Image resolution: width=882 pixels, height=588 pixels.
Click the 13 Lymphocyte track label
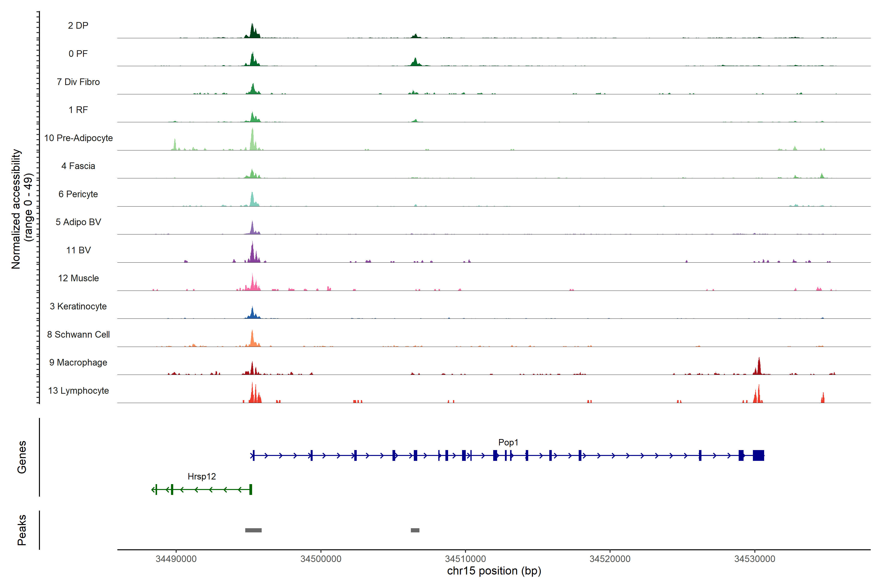(78, 391)
